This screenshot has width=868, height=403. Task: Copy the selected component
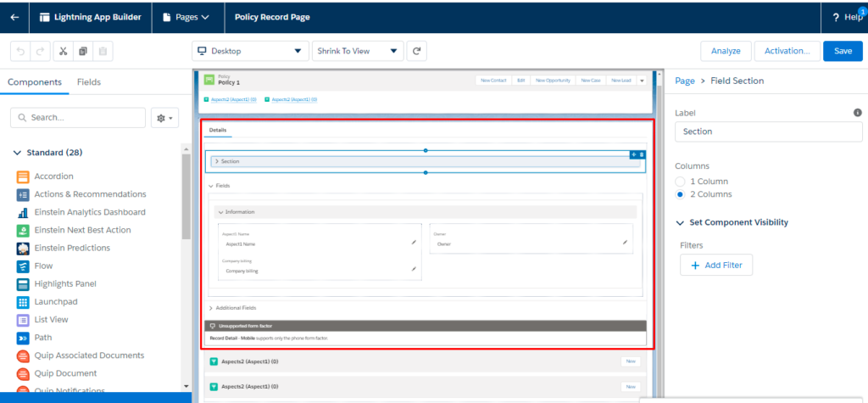(83, 51)
